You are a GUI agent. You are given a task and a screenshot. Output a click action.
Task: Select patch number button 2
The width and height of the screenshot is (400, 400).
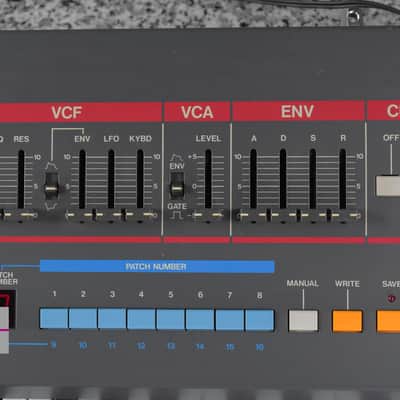pyautogui.click(x=83, y=319)
